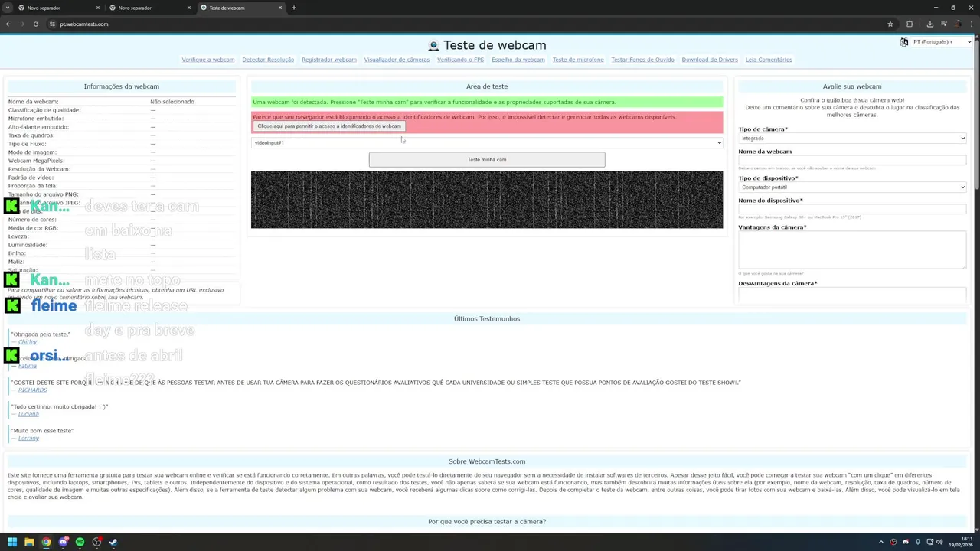Go to Leia Comentários
The image size is (980, 551).
point(769,60)
